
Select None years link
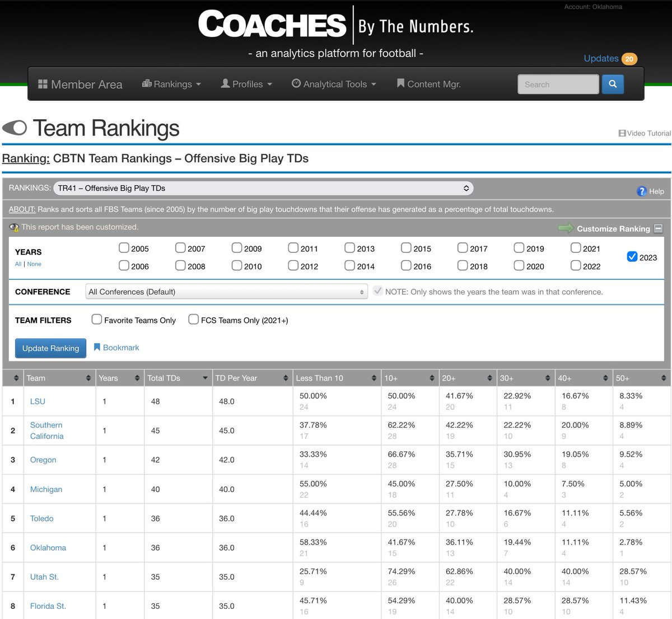point(34,264)
